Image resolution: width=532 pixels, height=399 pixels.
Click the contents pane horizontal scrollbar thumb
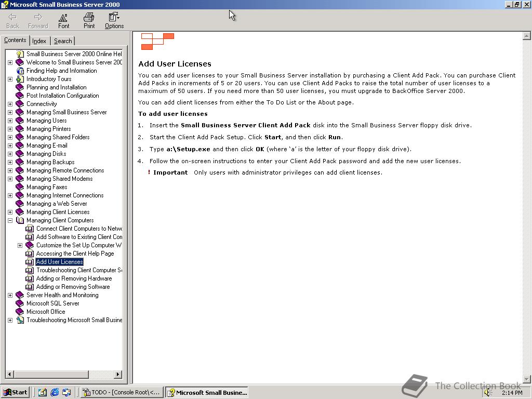[51, 375]
